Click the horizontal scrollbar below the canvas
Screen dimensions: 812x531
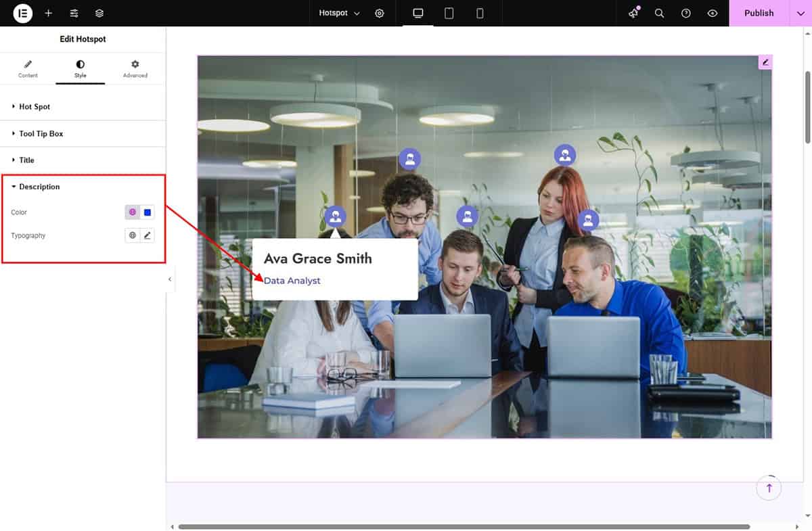[x=464, y=526]
